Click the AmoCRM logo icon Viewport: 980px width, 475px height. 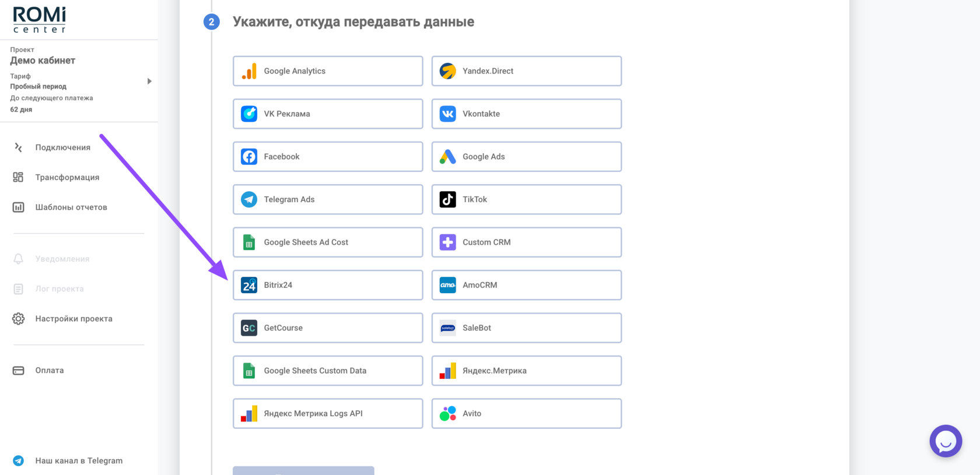(447, 285)
